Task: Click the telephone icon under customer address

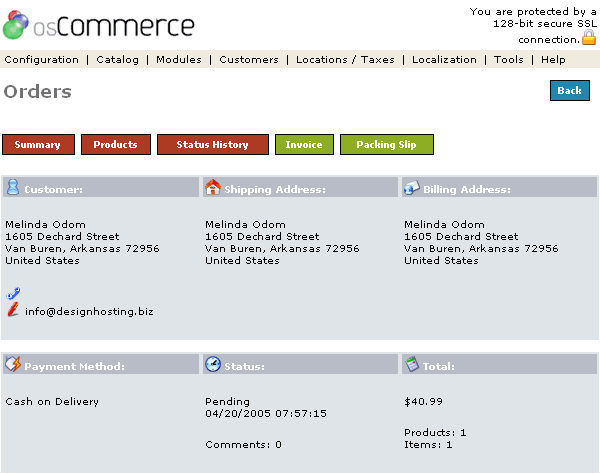Action: point(13,293)
